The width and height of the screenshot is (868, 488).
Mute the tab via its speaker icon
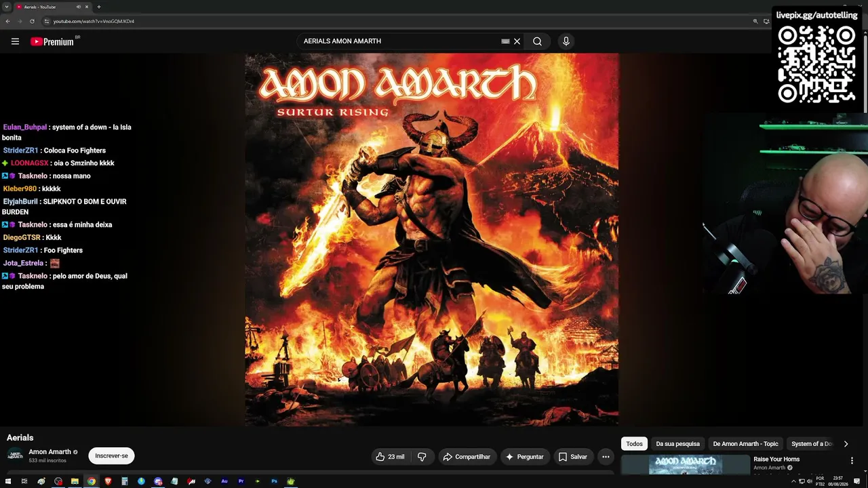[79, 7]
